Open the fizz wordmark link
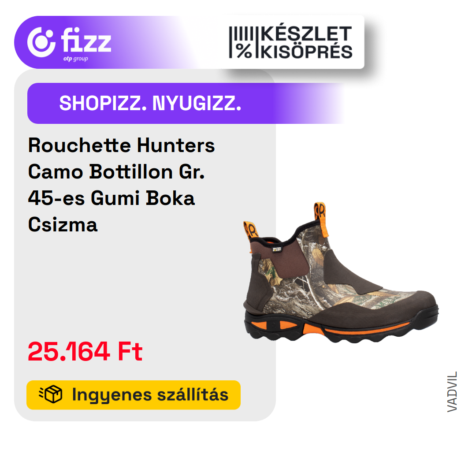 click(86, 40)
